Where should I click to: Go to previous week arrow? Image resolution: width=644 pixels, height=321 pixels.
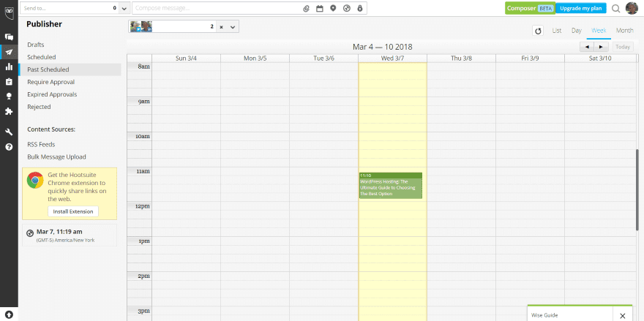pos(587,47)
